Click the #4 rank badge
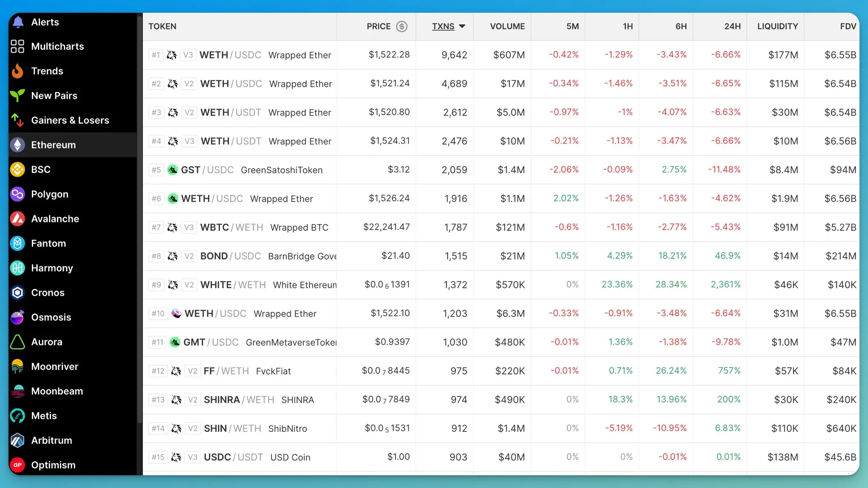 pyautogui.click(x=156, y=141)
